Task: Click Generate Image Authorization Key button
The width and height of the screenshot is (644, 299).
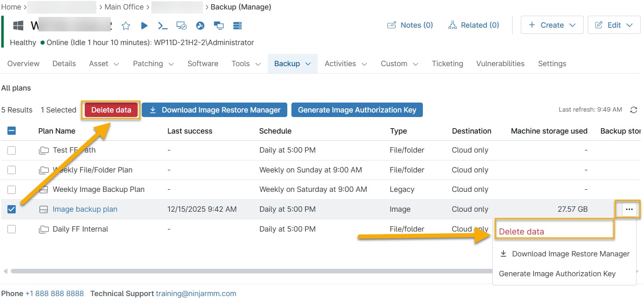Action: point(357,110)
